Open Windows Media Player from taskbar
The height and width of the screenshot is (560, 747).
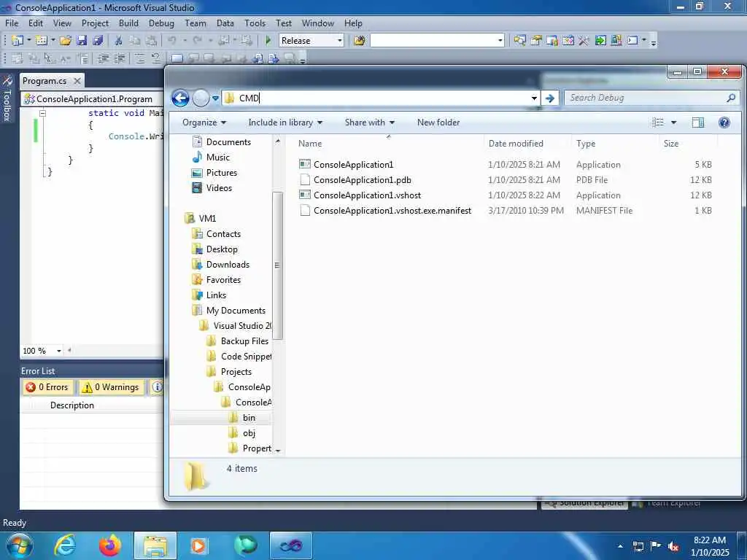point(198,545)
